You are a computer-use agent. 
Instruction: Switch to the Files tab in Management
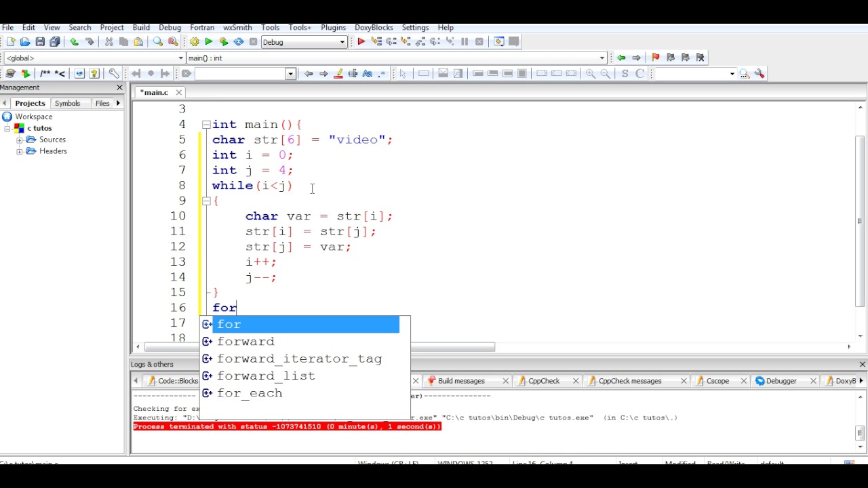(x=102, y=103)
